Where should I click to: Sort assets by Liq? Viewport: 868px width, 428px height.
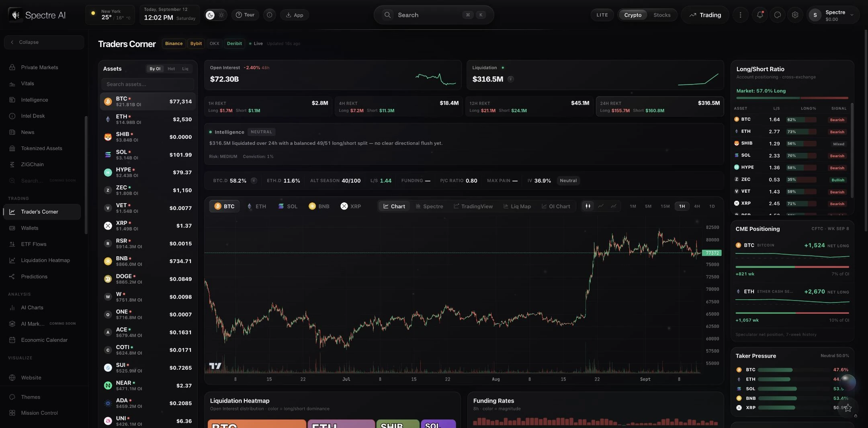[x=185, y=69]
